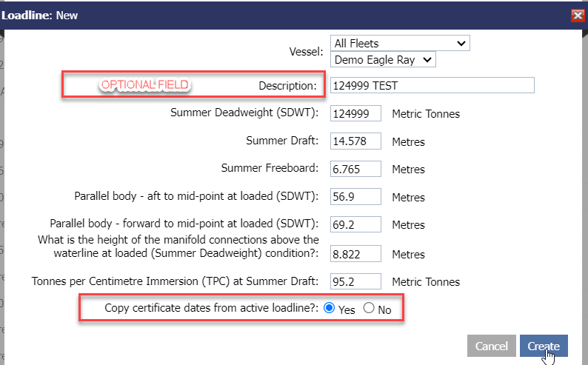Click the Summer Freeboard field showing 6.765
This screenshot has width=588, height=365.
point(355,169)
